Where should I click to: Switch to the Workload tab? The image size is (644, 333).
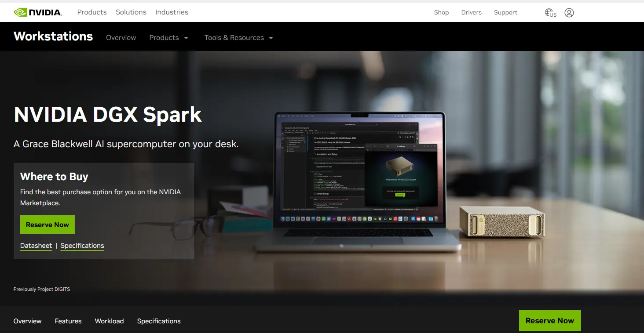(109, 321)
